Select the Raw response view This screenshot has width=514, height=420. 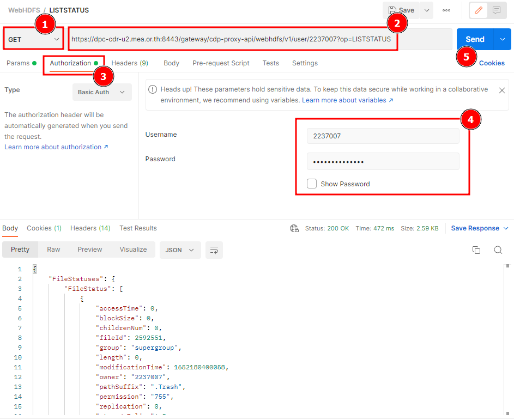click(x=53, y=249)
